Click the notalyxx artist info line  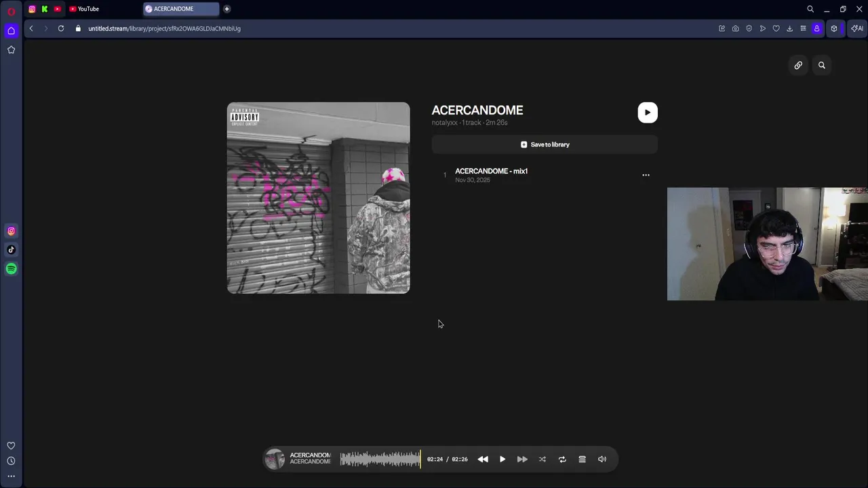point(469,123)
